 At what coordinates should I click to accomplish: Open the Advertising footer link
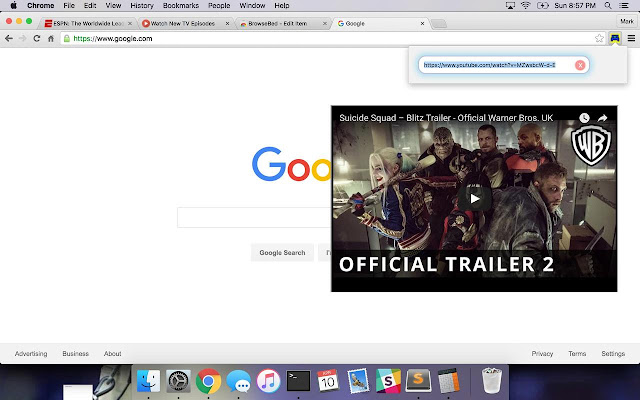coord(31,353)
